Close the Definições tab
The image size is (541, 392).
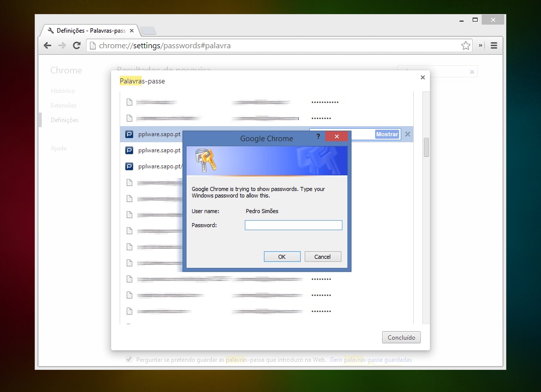[131, 31]
